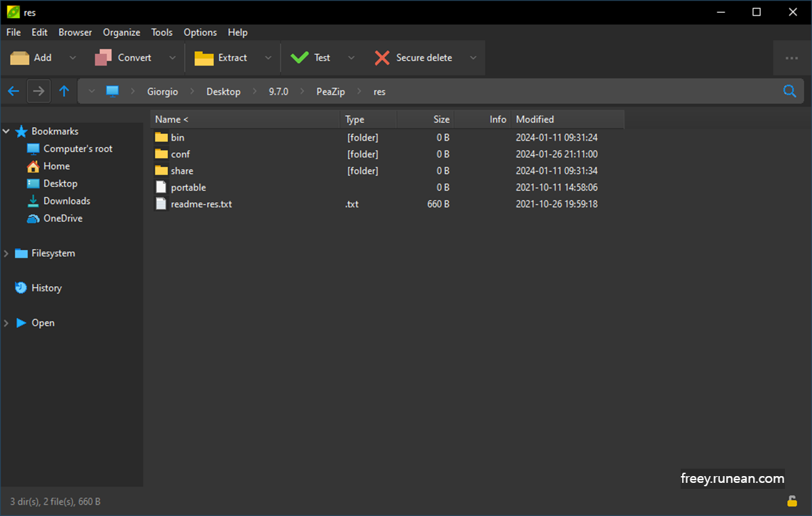Viewport: 812px width, 516px height.
Task: Click the 660 B size value
Action: [438, 204]
